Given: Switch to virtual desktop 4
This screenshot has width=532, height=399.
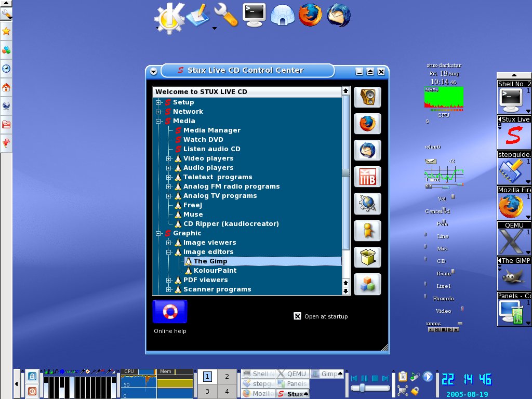Looking at the screenshot, I should [227, 391].
